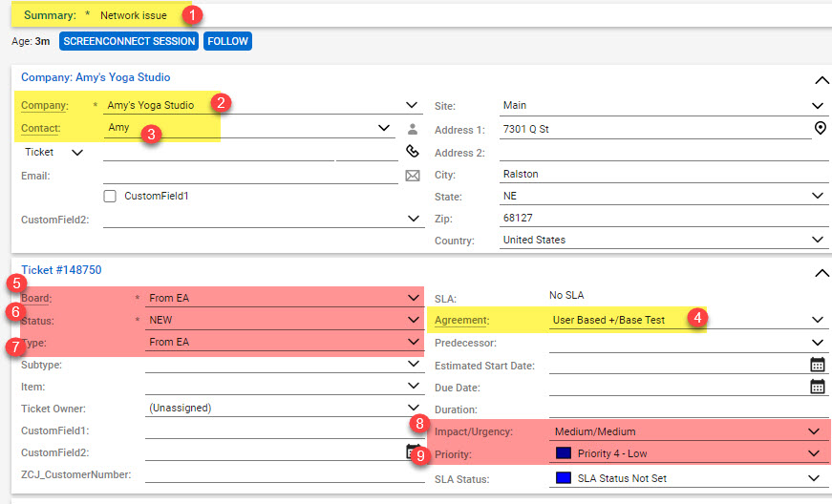
Task: Click the Ticket #148750 header link
Action: [61, 270]
